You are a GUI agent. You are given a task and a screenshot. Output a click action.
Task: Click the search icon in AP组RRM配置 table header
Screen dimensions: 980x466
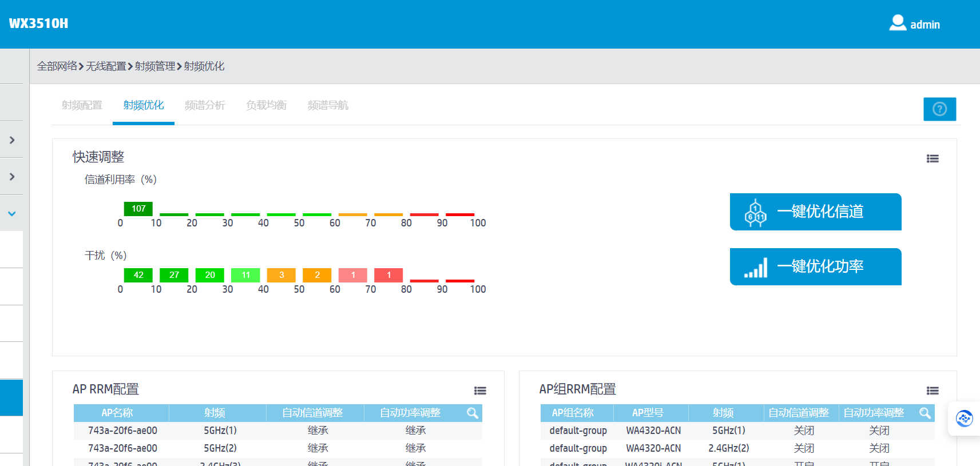click(925, 413)
